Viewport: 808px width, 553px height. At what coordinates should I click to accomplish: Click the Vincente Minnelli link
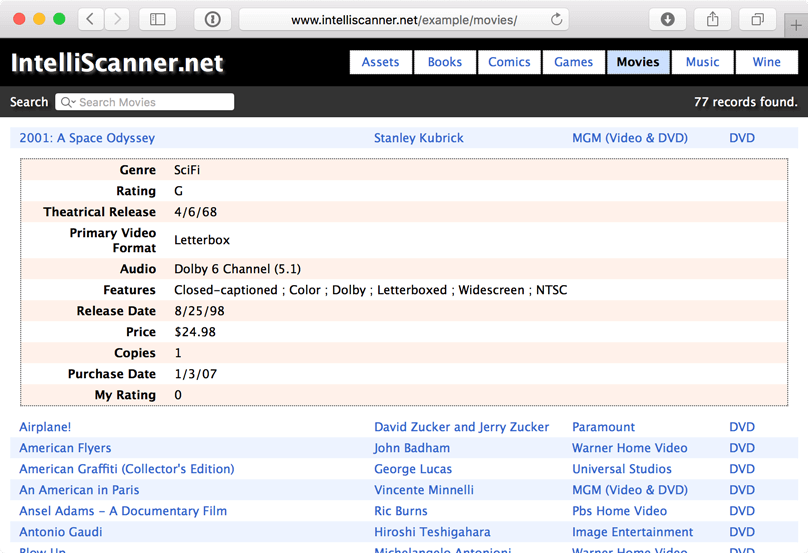click(x=424, y=490)
